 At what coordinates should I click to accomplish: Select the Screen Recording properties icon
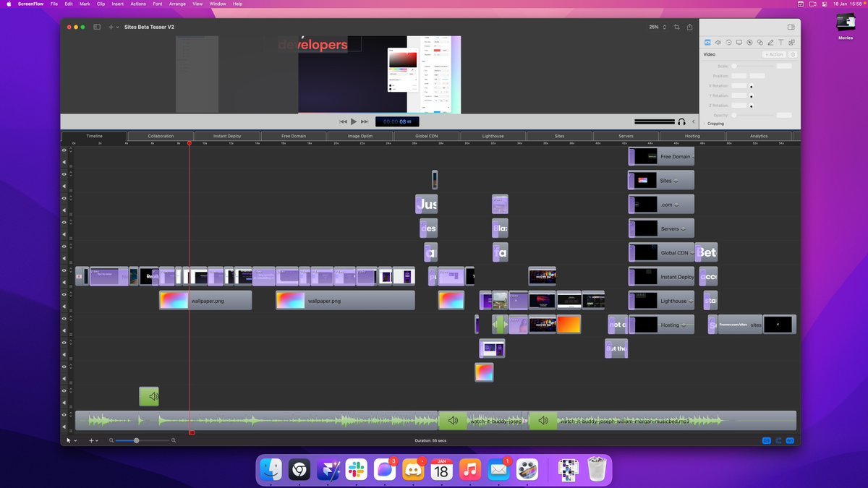739,43
